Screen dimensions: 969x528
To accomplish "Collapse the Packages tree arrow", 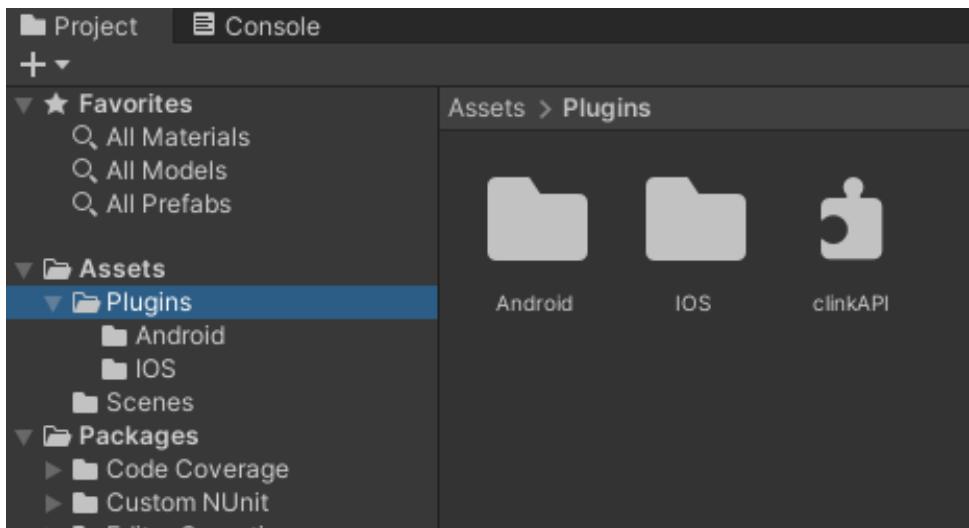I will point(24,437).
